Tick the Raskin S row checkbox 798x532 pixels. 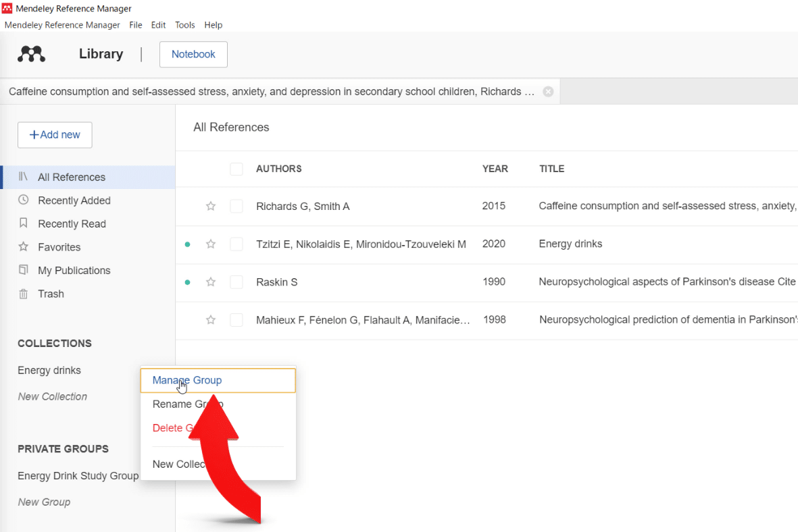coord(236,282)
